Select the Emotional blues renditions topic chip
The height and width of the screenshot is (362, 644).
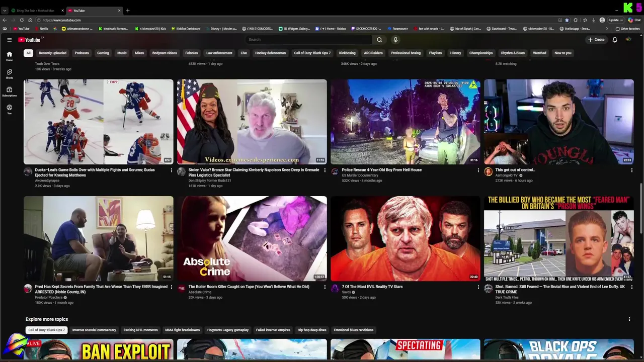[x=354, y=330]
